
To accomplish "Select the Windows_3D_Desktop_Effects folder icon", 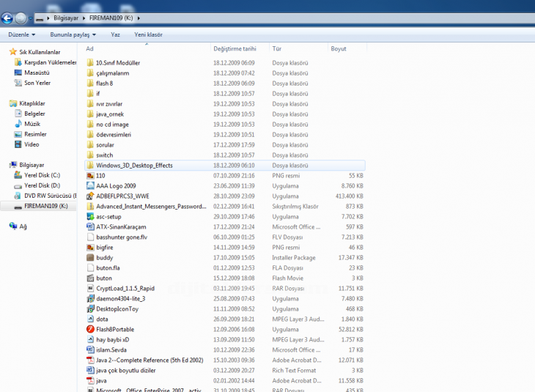I will (x=90, y=165).
